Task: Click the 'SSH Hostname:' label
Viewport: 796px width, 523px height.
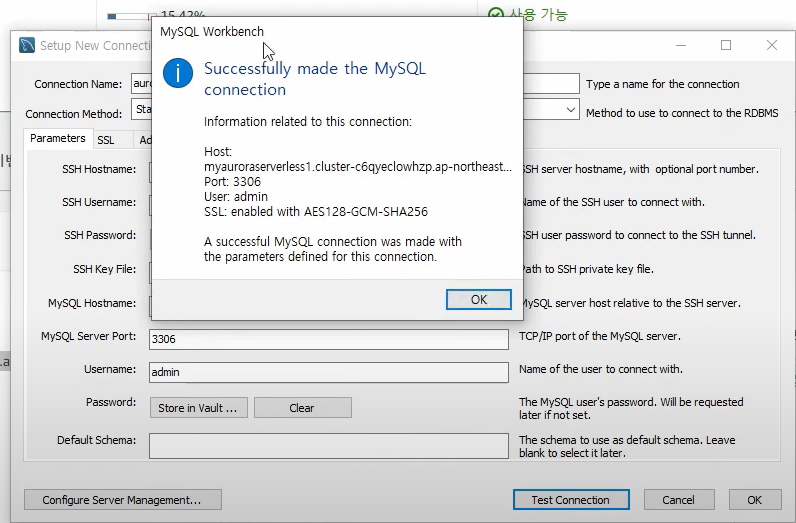Action: [99, 169]
